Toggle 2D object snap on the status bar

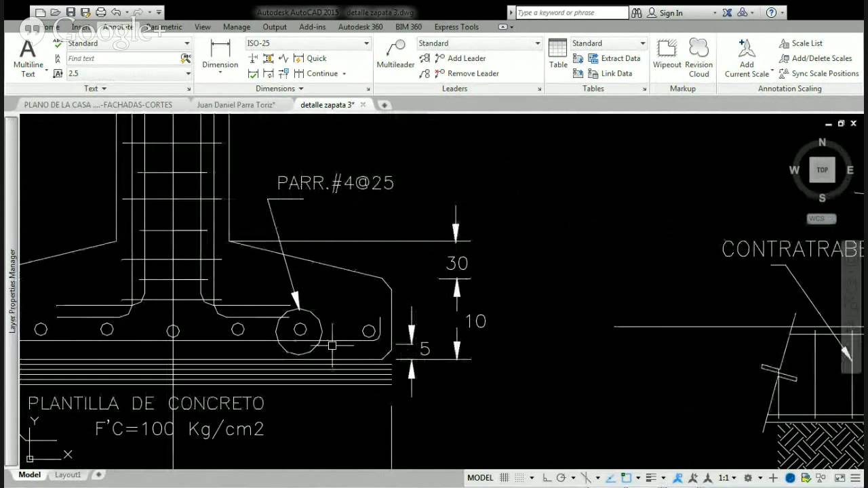(626, 478)
